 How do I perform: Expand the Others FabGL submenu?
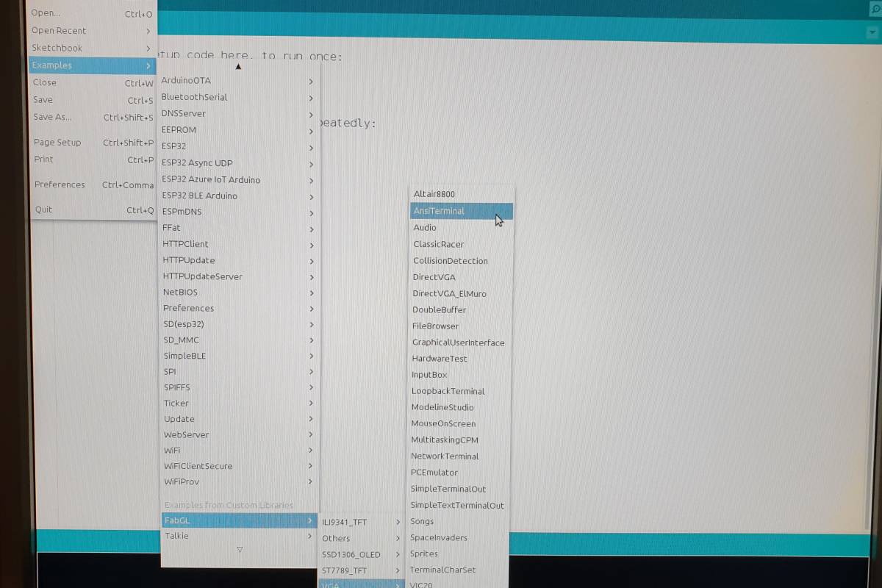click(x=361, y=539)
